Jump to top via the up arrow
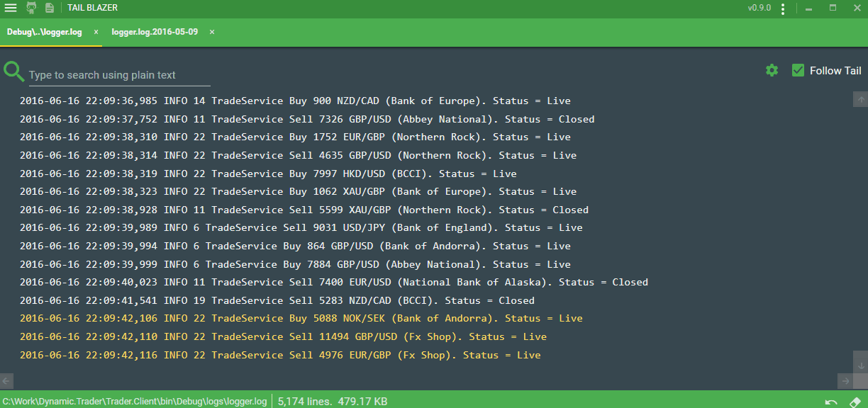 [x=860, y=101]
